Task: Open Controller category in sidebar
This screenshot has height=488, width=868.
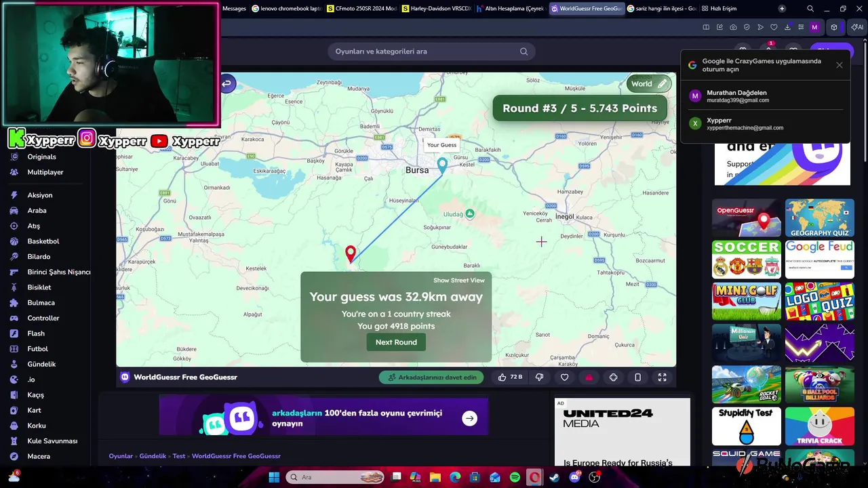Action: coord(43,318)
